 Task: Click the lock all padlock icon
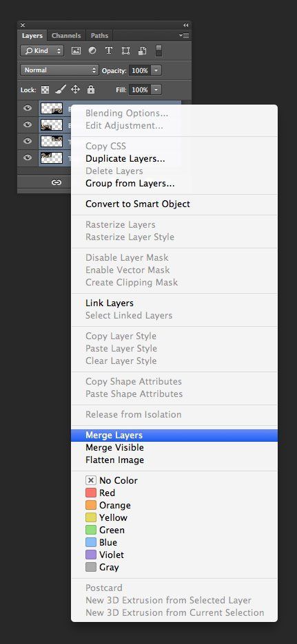[91, 89]
